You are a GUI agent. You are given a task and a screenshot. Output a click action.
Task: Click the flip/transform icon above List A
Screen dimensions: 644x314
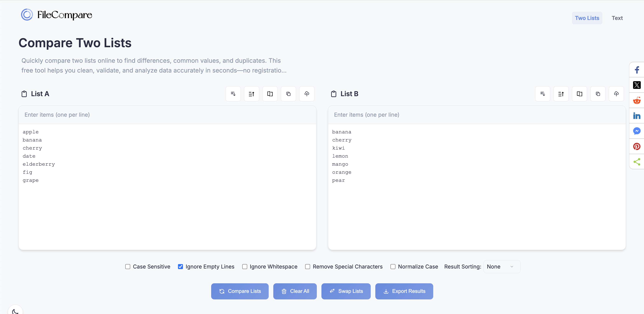[x=270, y=94]
